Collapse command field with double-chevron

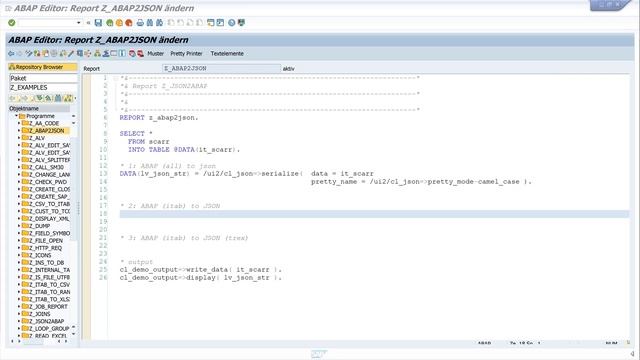88,23
